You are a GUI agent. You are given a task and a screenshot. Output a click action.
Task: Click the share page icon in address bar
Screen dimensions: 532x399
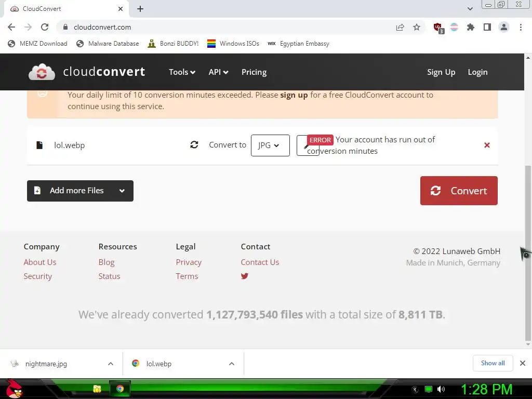pyautogui.click(x=400, y=27)
